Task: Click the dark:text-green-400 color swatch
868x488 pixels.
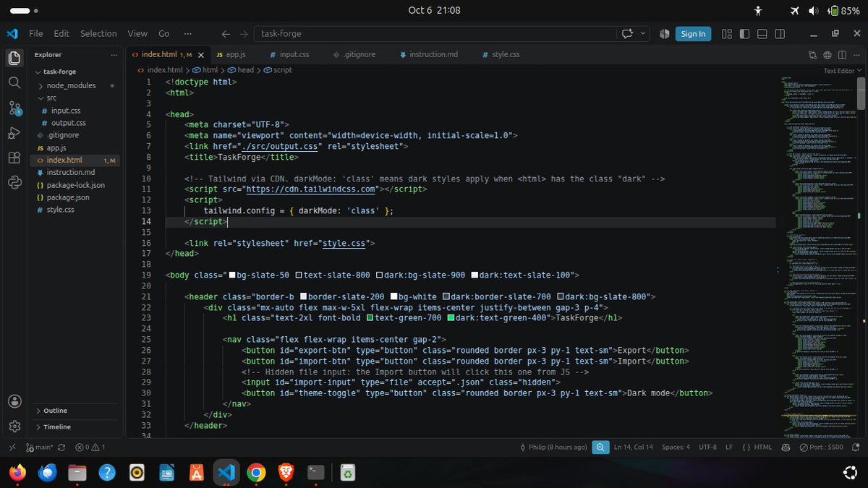Action: 451,318
